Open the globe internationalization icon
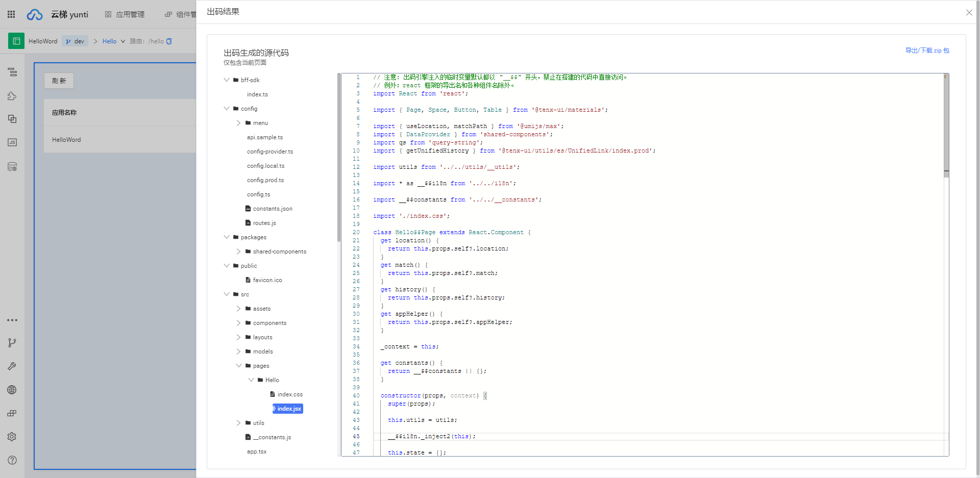Image resolution: width=980 pixels, height=478 pixels. [x=12, y=390]
